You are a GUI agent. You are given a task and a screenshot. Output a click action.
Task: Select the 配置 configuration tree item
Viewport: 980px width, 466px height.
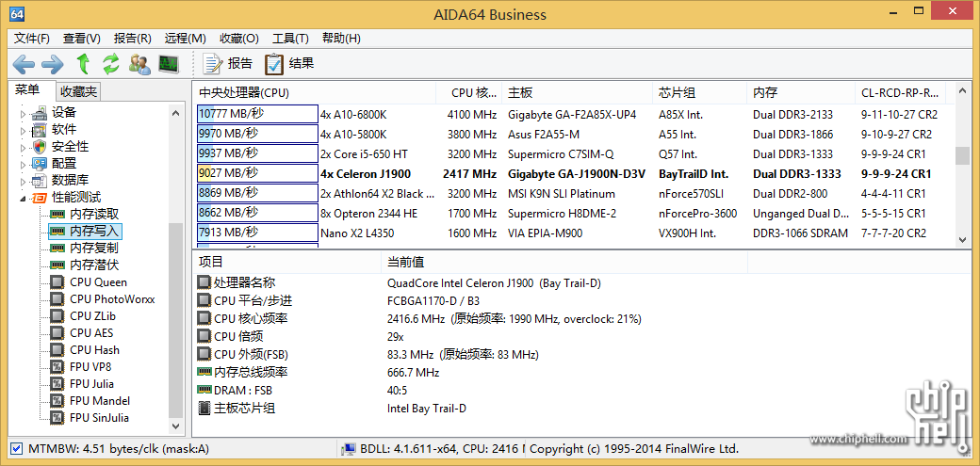(x=64, y=164)
